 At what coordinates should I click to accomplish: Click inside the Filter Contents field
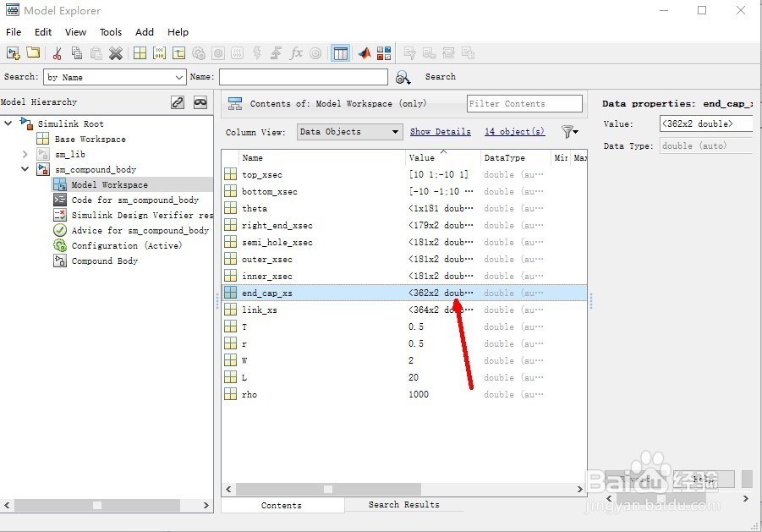(524, 103)
